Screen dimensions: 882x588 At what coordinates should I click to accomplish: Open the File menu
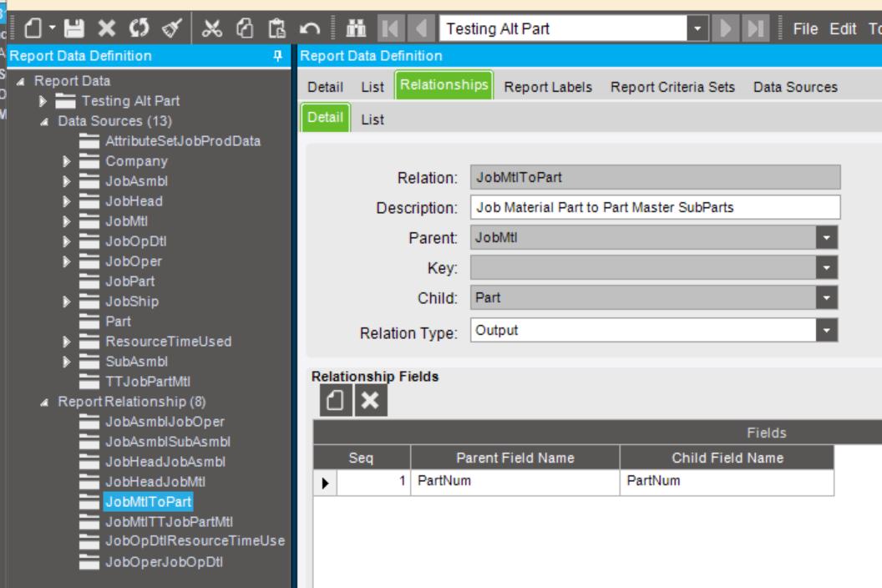click(805, 28)
